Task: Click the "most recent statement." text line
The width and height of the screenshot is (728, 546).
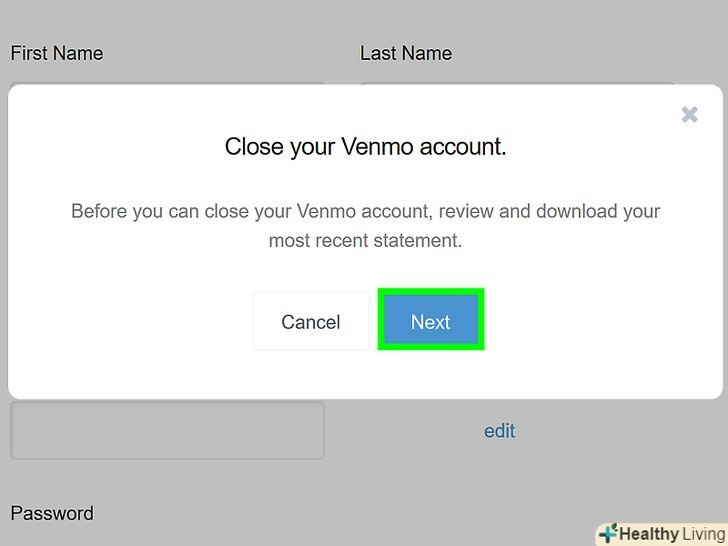Action: [x=365, y=241]
